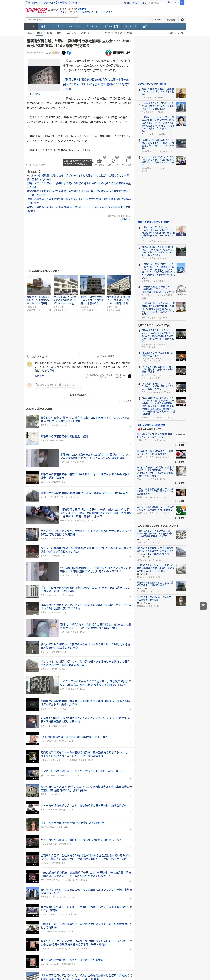Toggle the コメント非表示 checkbox
The image size is (210, 980).
point(115,401)
